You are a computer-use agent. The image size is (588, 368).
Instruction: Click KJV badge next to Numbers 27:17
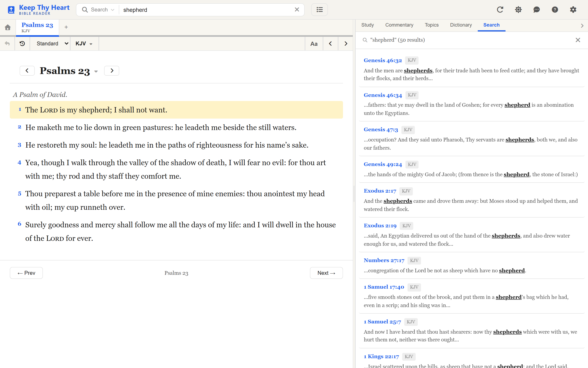click(414, 261)
